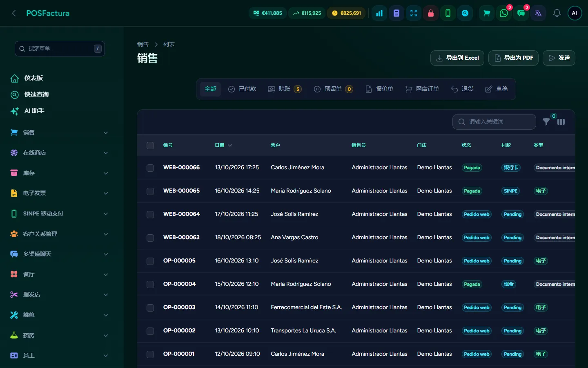This screenshot has width=588, height=368.
Task: Expand the 销售 sidebar menu
Action: pos(59,132)
